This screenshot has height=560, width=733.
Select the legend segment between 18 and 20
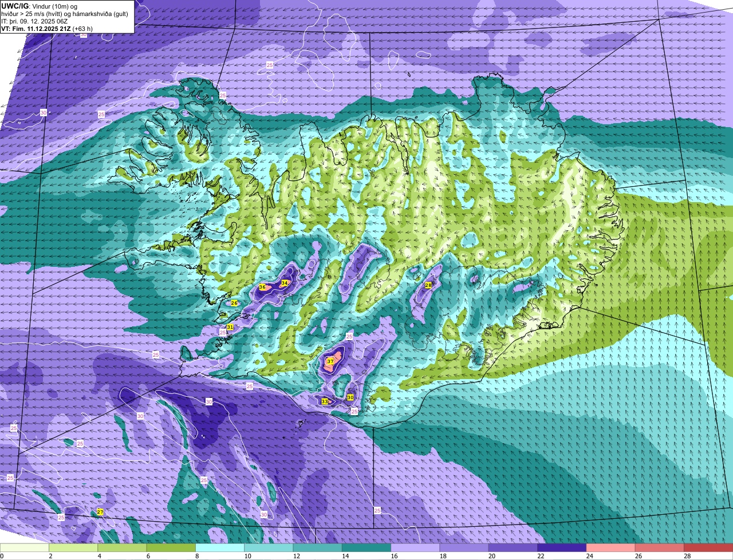(x=464, y=547)
